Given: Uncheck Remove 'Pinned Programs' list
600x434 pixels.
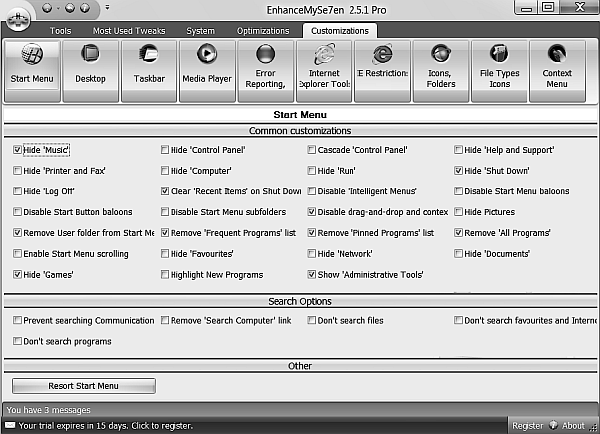Looking at the screenshot, I should tap(311, 233).
